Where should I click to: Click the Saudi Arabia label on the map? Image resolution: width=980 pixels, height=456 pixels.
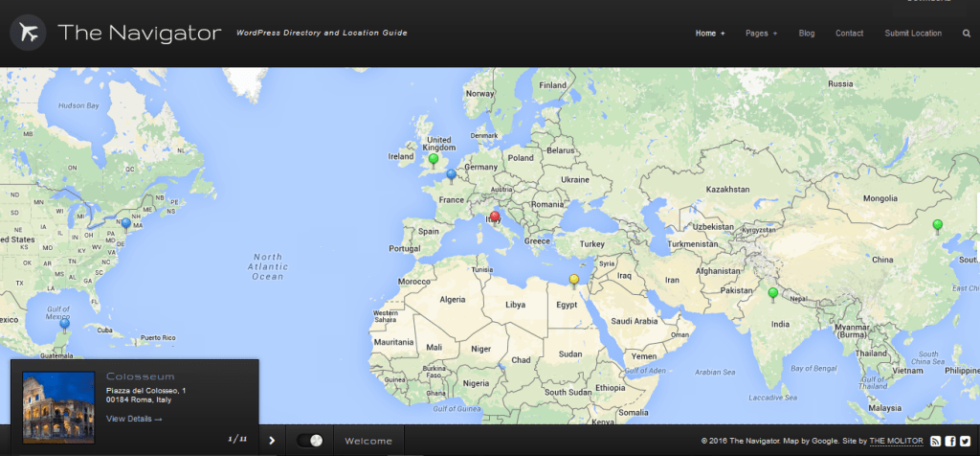(x=635, y=322)
